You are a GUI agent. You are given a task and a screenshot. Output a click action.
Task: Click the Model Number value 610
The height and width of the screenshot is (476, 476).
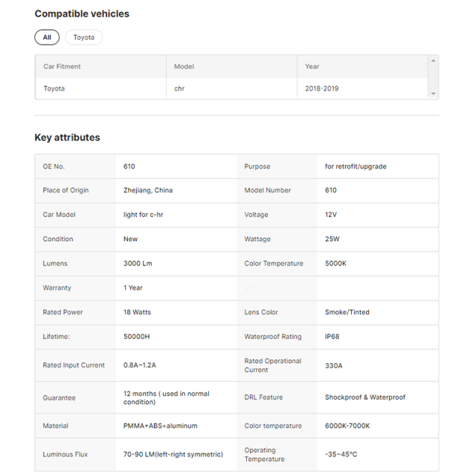[x=330, y=190]
